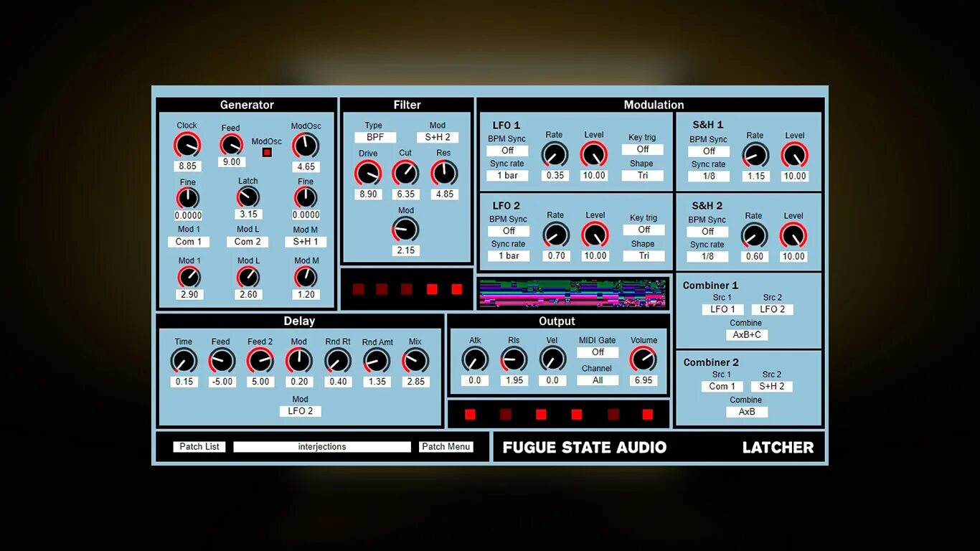Viewport: 980px width, 551px height.
Task: Open the Patch List
Action: [199, 446]
